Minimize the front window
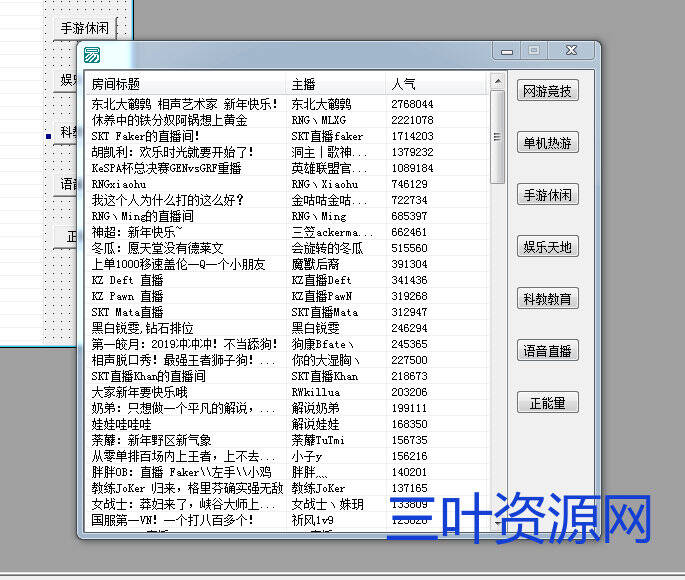 pos(507,51)
